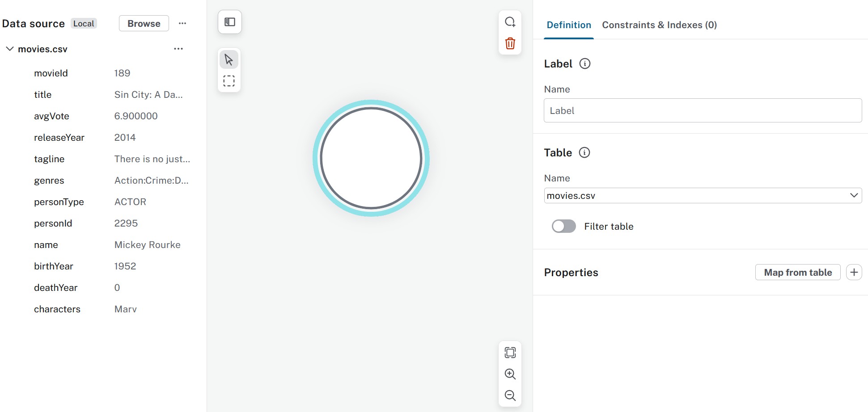Select the node circle on the canvas
Image resolution: width=868 pixels, height=412 pixels.
point(370,158)
